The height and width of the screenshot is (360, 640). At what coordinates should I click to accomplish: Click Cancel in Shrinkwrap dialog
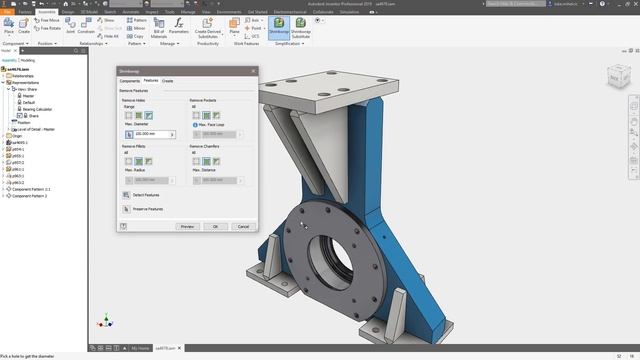243,227
